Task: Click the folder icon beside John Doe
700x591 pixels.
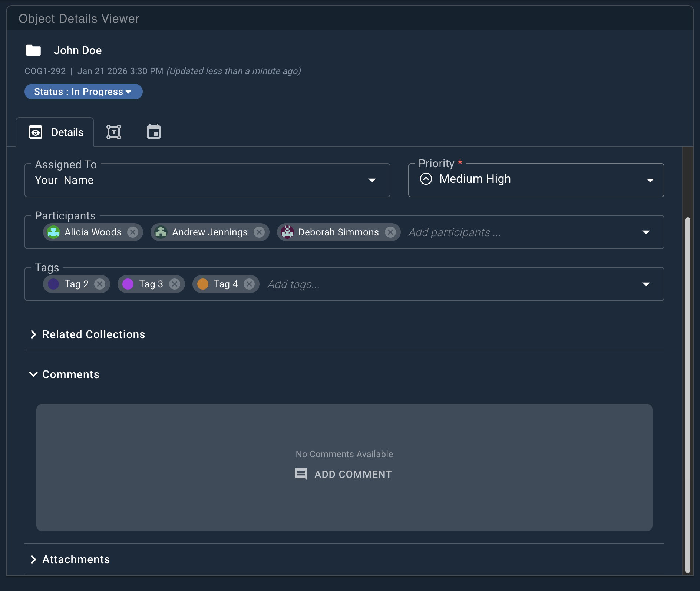Action: 33,50
